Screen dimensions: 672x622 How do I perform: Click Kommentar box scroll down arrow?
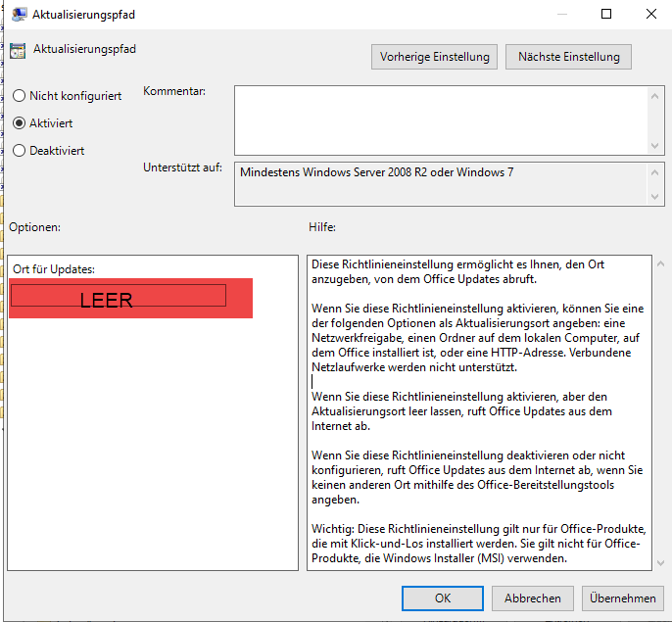pyautogui.click(x=654, y=145)
